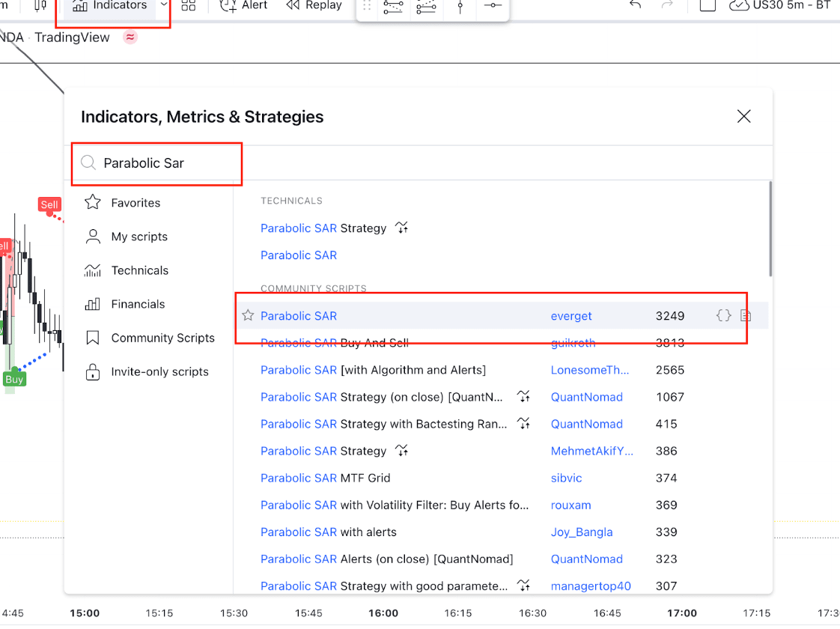Expand the Indicators dropdown arrow
The height and width of the screenshot is (629, 840).
164,4
